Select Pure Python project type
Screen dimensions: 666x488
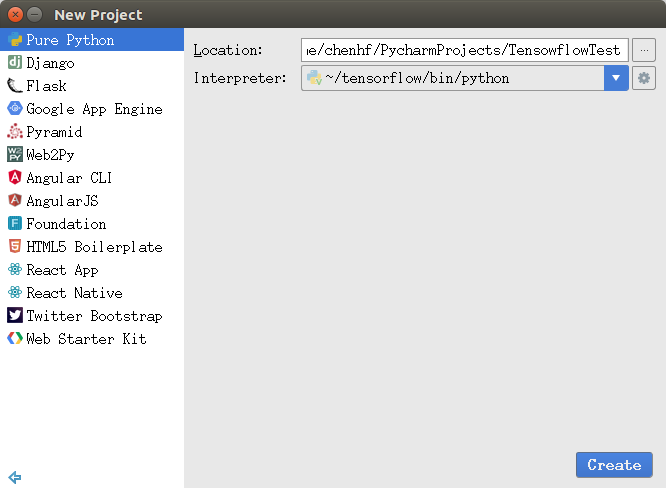click(92, 39)
